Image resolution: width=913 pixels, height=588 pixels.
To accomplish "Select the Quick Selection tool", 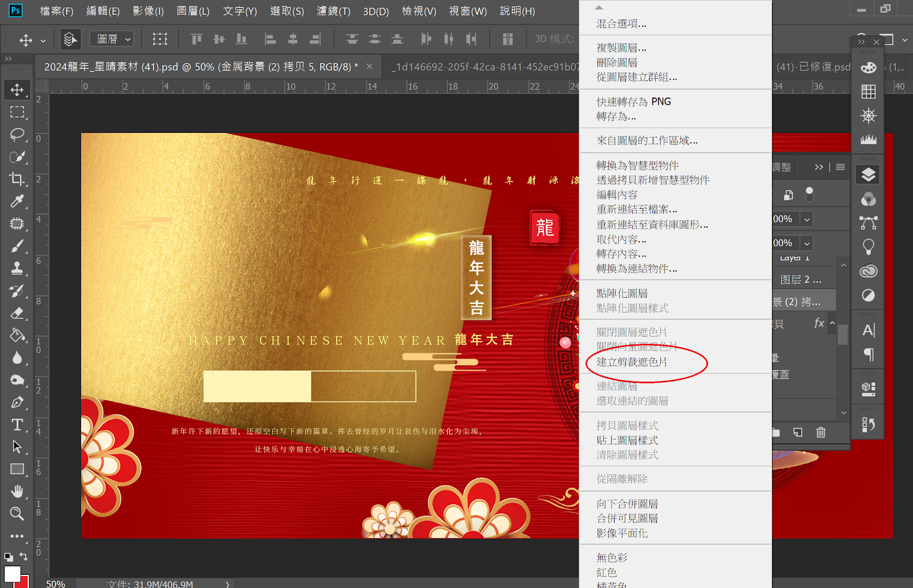I will pos(17,157).
